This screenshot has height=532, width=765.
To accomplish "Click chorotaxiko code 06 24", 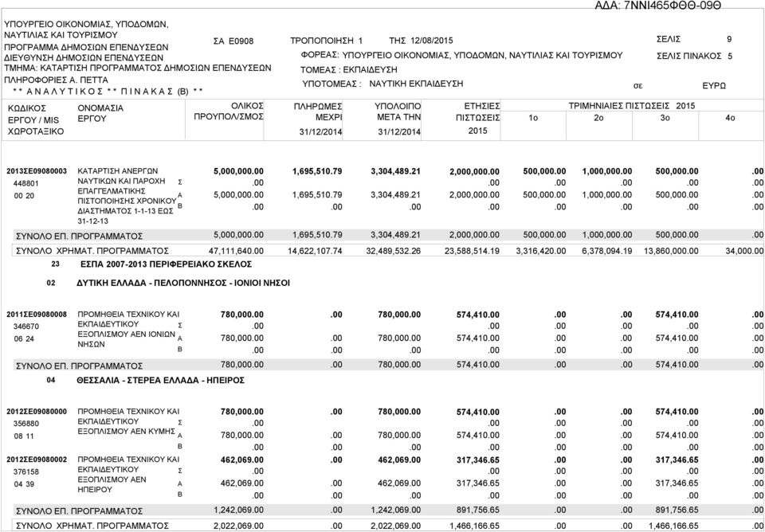I will coord(23,339).
